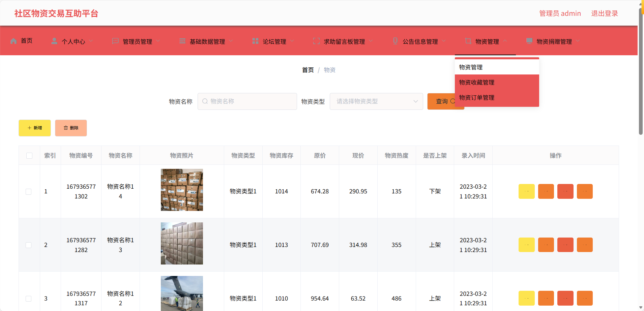Expand the 物资捐赠管理 menu chevron
644x311 pixels.
click(x=578, y=41)
